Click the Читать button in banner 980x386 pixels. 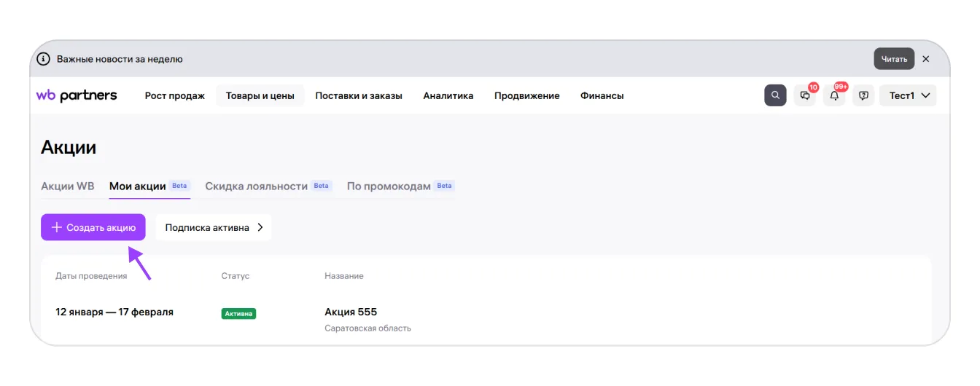coord(894,59)
